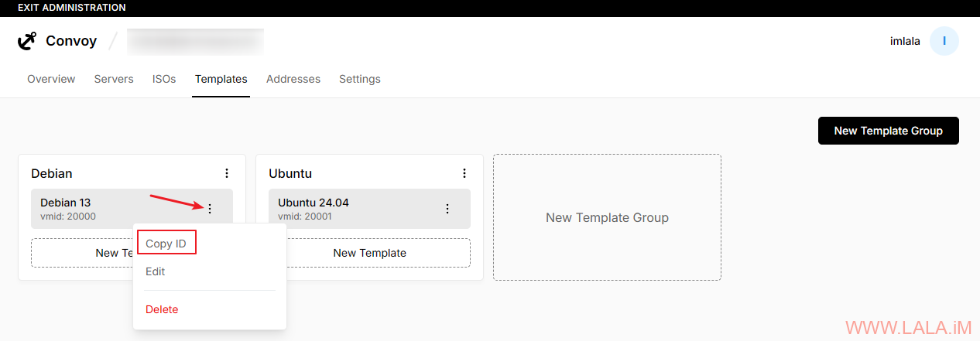Switch to the Overview tab
Image resolution: width=980 pixels, height=341 pixels.
coord(51,79)
